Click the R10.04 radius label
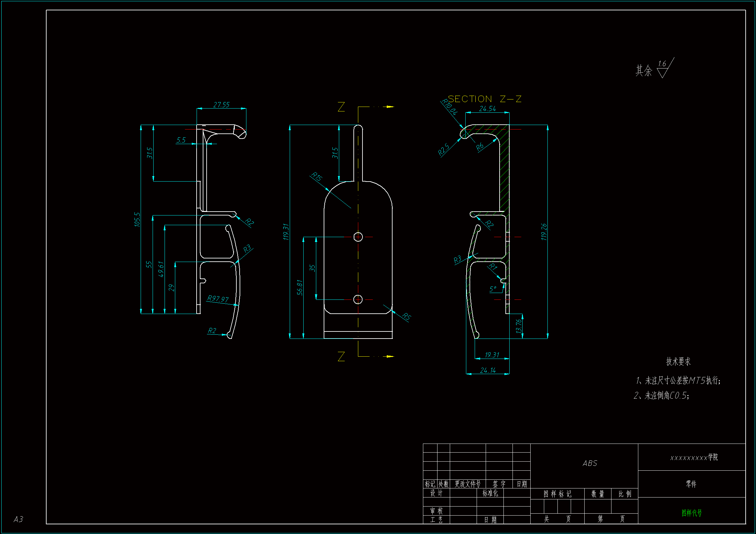Image resolution: width=756 pixels, height=534 pixels. point(449,107)
